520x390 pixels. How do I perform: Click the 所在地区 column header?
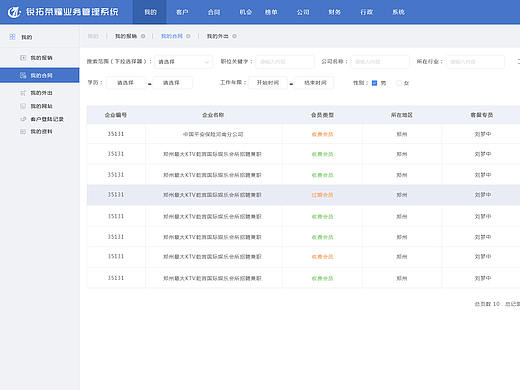tap(402, 115)
